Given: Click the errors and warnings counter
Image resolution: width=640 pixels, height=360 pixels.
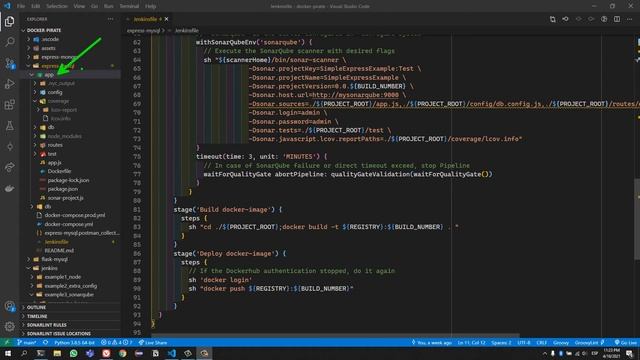Looking at the screenshot, I should 116,342.
